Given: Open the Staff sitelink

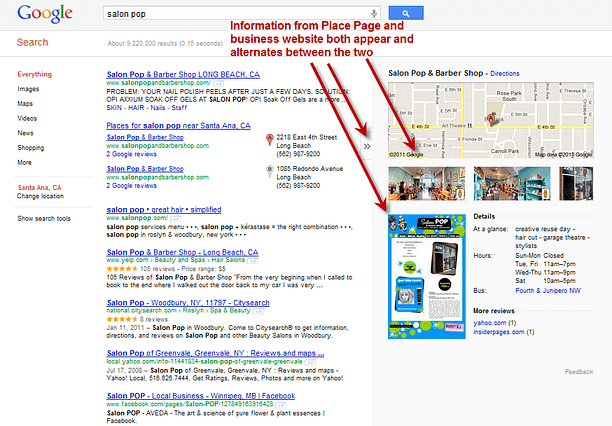Looking at the screenshot, I should (x=179, y=108).
